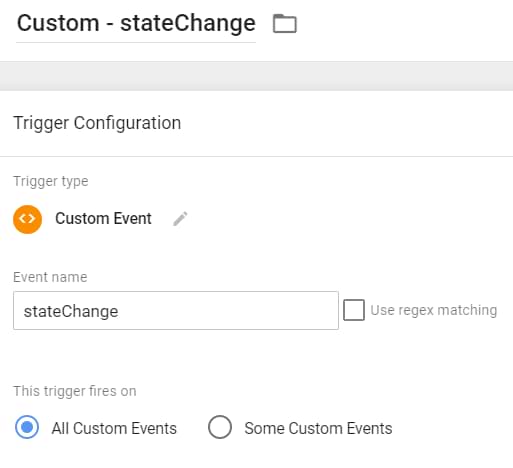This screenshot has height=468, width=513.
Task: Click the pencil edit icon next to Custom Event
Action: tap(180, 219)
